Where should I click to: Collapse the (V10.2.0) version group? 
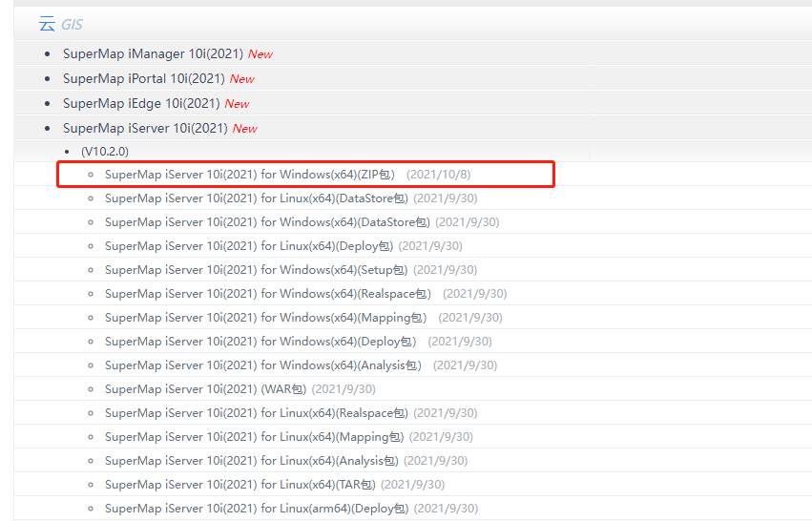105,151
